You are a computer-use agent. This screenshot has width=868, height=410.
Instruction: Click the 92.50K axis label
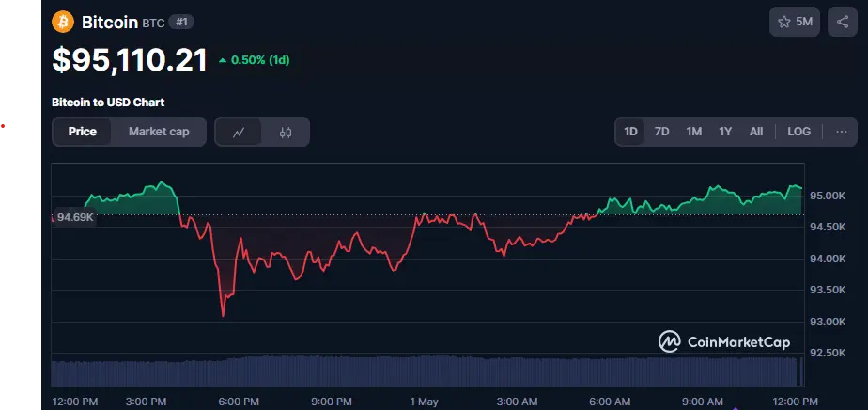coord(829,353)
